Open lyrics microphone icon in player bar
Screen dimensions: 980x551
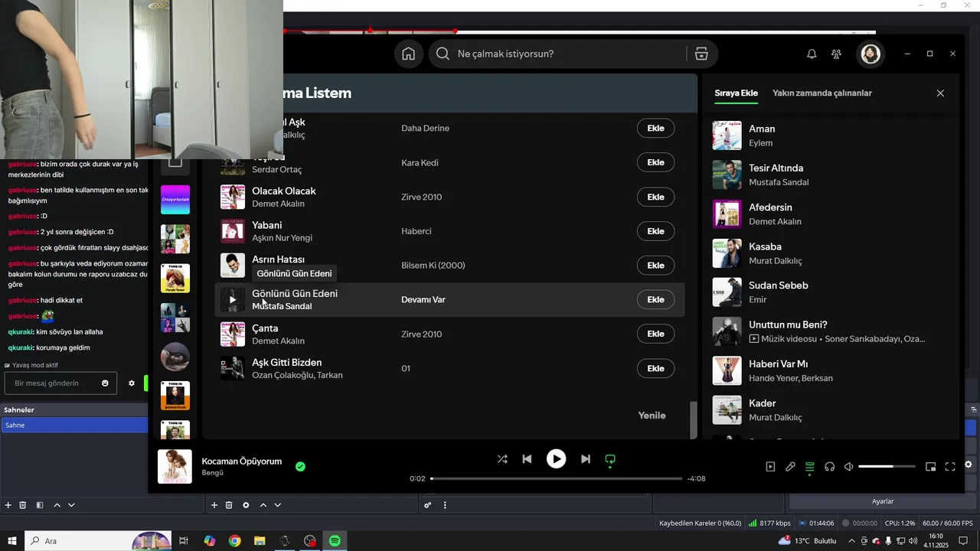coord(790,467)
